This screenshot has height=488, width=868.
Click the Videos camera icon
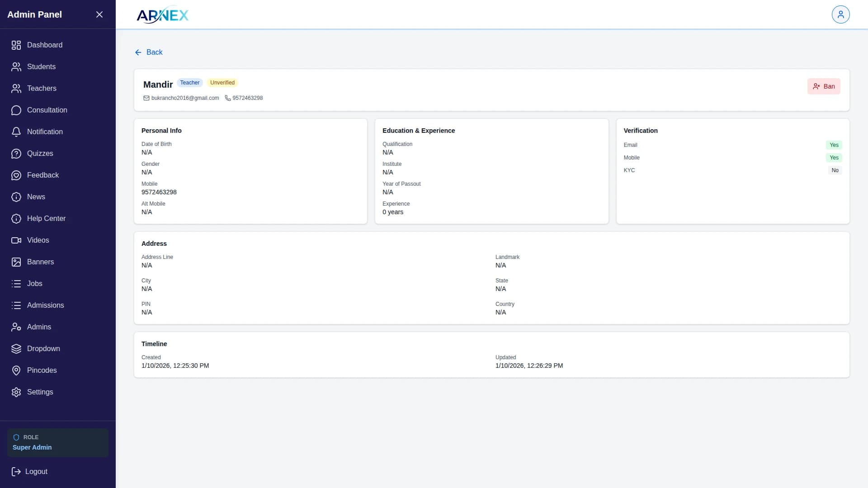pyautogui.click(x=16, y=240)
